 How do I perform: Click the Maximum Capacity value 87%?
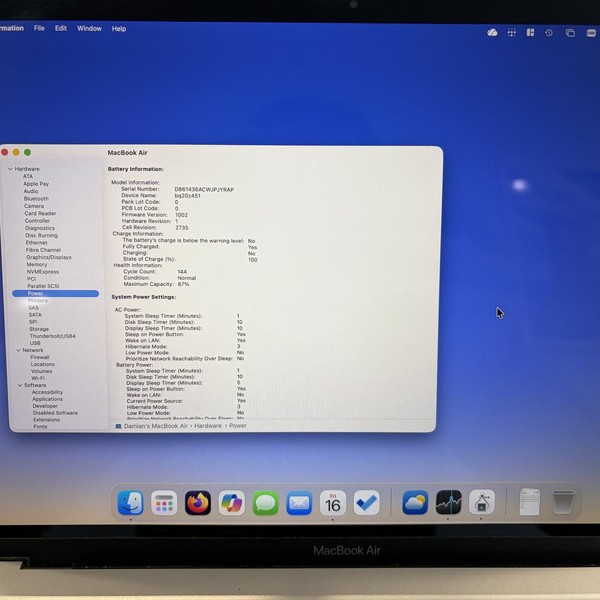(x=183, y=284)
